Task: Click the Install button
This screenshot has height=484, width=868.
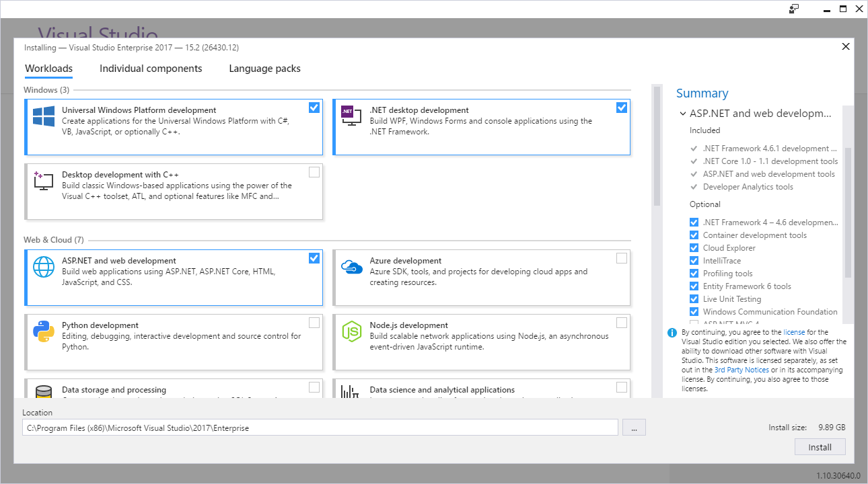Action: 820,447
